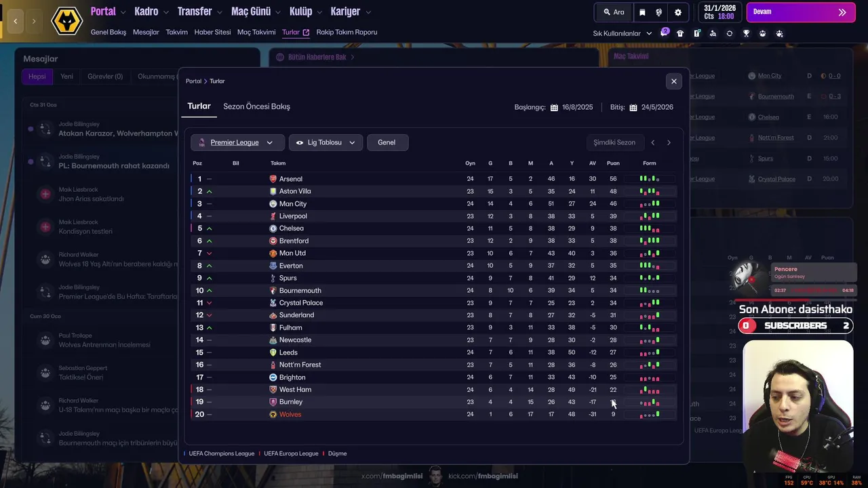Open the tactics board shortcut icon

[x=696, y=33]
